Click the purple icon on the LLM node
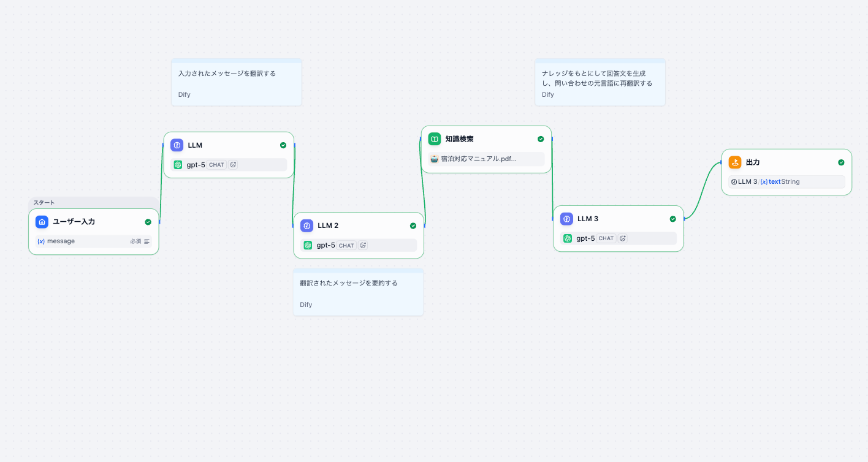 [177, 145]
